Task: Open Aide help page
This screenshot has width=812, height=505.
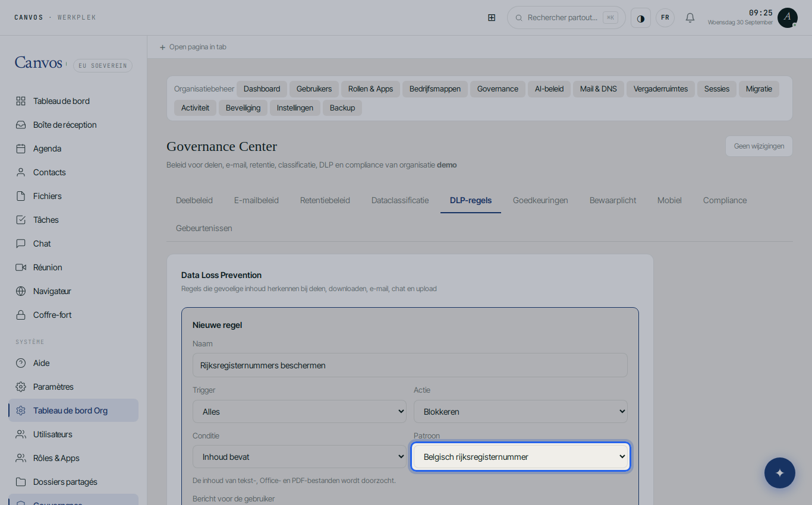Action: (x=74, y=363)
